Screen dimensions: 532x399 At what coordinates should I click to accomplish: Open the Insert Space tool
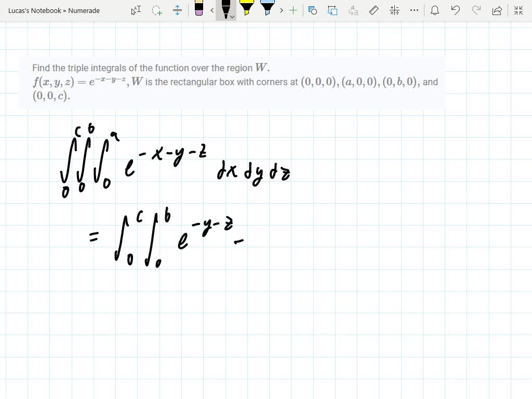pyautogui.click(x=178, y=10)
